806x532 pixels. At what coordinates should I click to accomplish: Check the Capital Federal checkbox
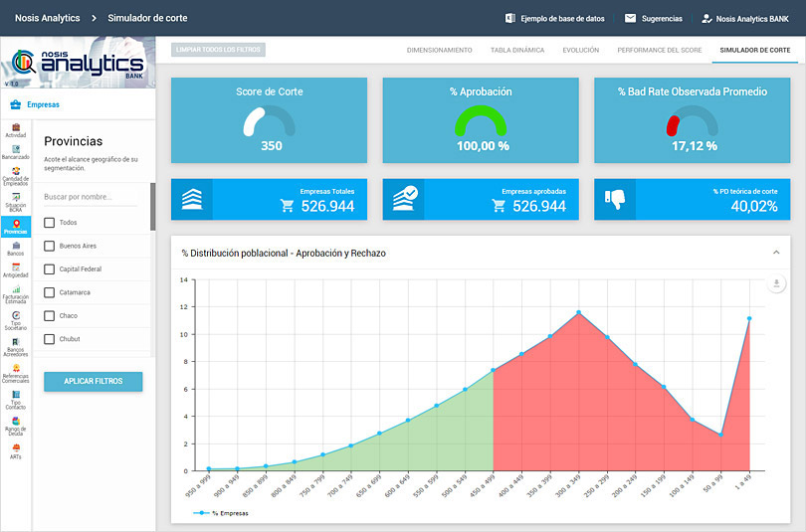[50, 269]
